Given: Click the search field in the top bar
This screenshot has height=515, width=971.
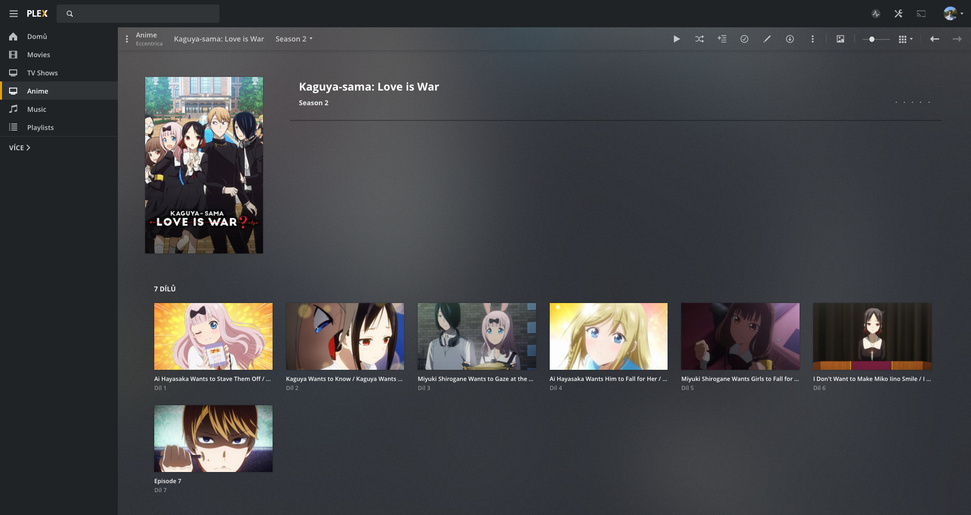Looking at the screenshot, I should (x=138, y=13).
